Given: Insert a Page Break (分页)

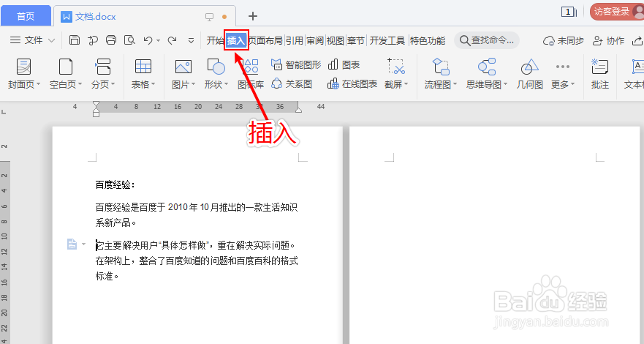Looking at the screenshot, I should pyautogui.click(x=102, y=74).
